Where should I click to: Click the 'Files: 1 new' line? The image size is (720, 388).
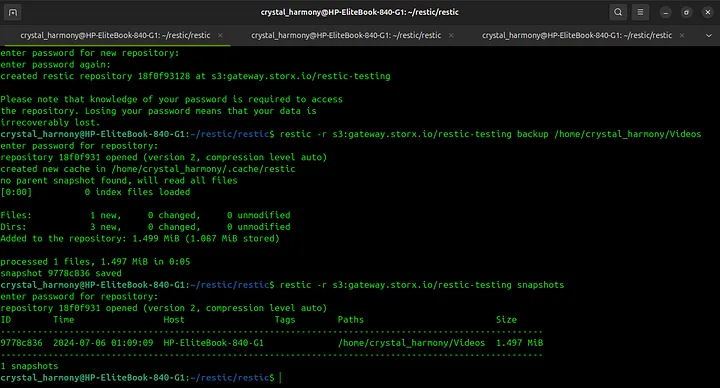(x=145, y=215)
